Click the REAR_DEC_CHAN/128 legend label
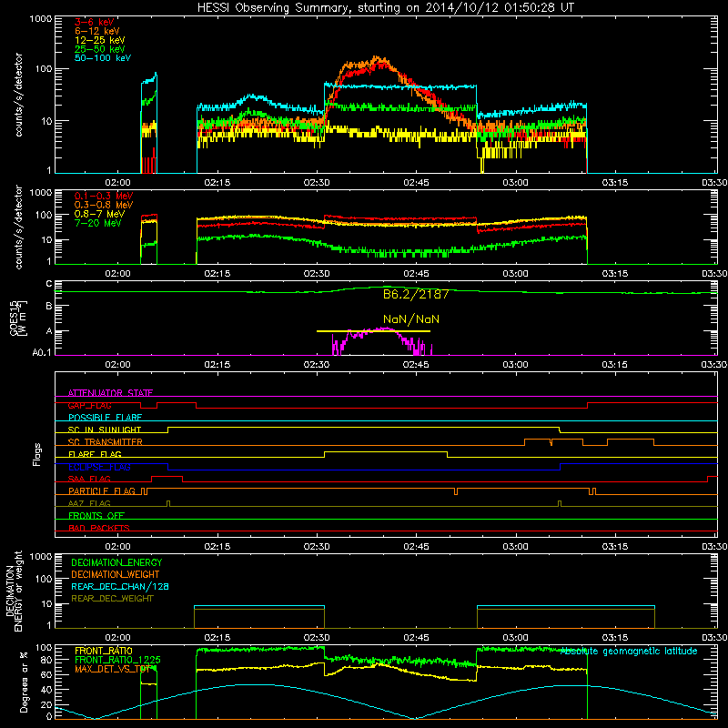 pyautogui.click(x=120, y=586)
